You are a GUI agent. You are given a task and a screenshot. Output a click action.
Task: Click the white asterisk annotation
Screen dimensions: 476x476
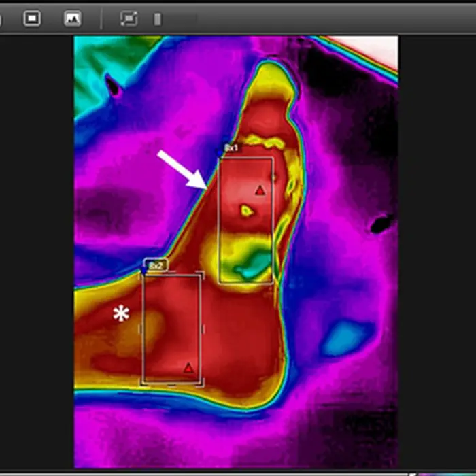121,313
